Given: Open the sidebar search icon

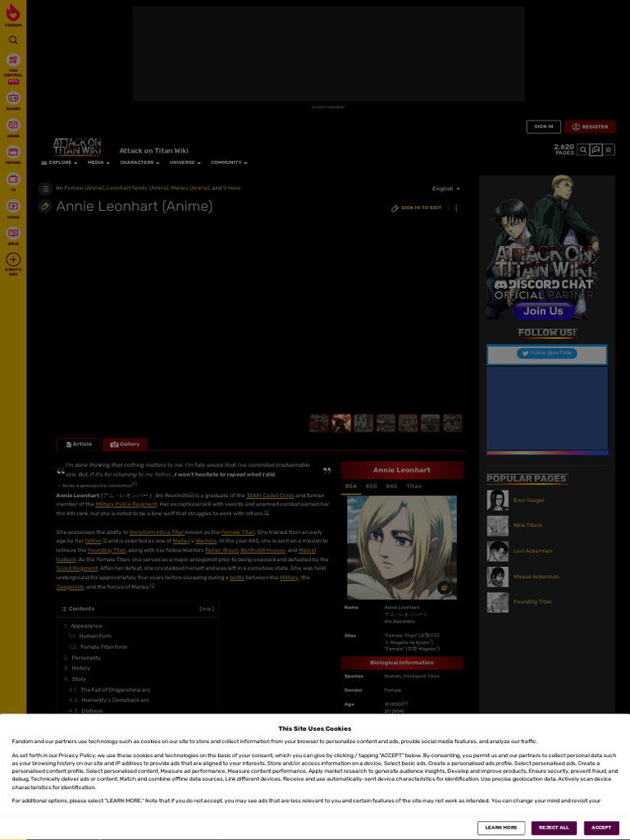Looking at the screenshot, I should coord(13,40).
